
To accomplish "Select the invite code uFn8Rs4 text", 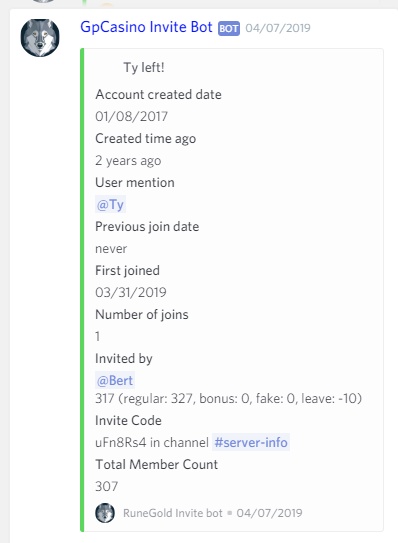I will tap(121, 443).
